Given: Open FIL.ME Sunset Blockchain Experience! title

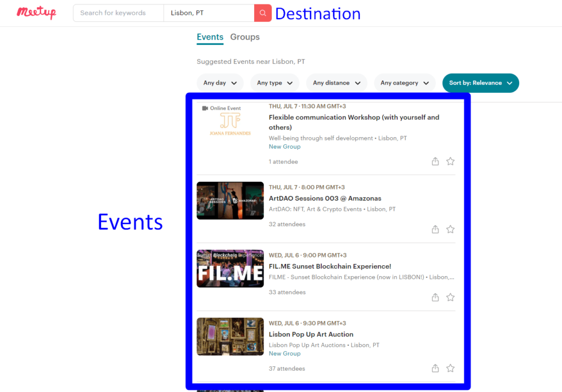Looking at the screenshot, I should pyautogui.click(x=330, y=266).
